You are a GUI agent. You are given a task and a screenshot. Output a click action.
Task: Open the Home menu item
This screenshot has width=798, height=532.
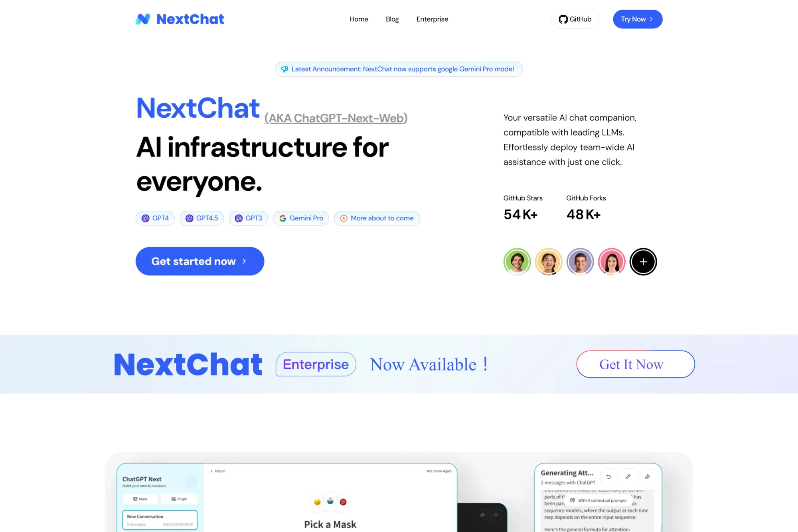(358, 19)
